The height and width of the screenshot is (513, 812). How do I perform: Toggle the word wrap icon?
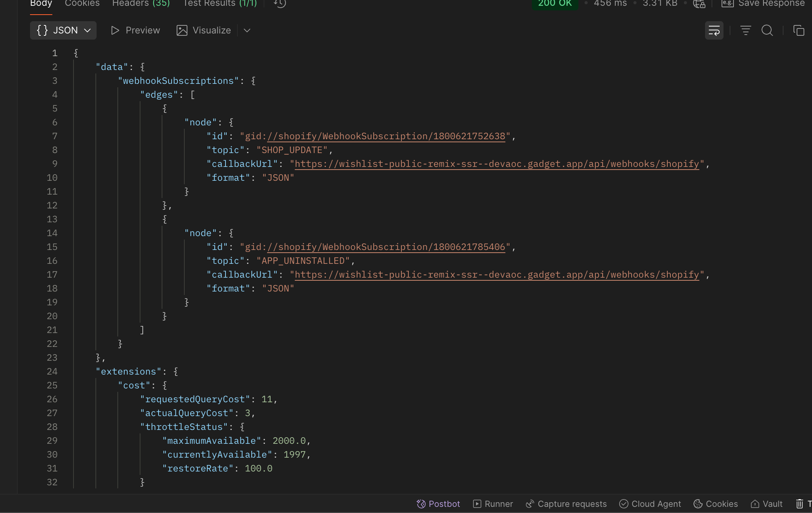point(714,30)
